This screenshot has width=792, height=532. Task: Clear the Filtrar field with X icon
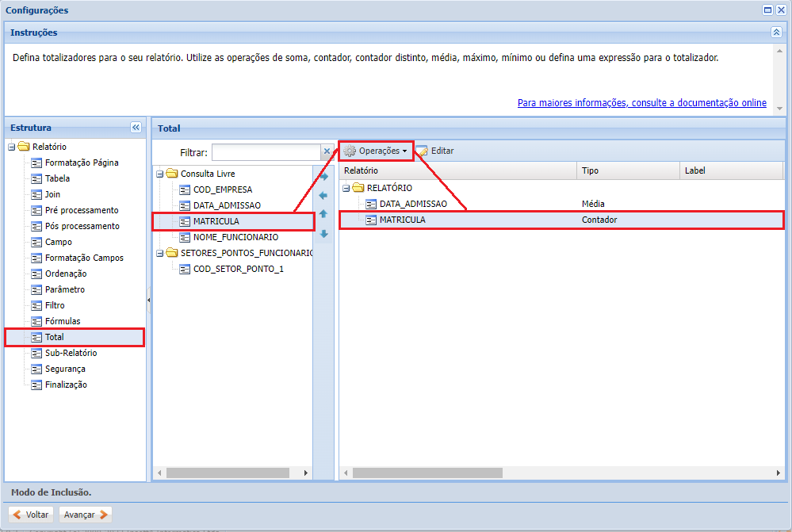click(x=326, y=151)
